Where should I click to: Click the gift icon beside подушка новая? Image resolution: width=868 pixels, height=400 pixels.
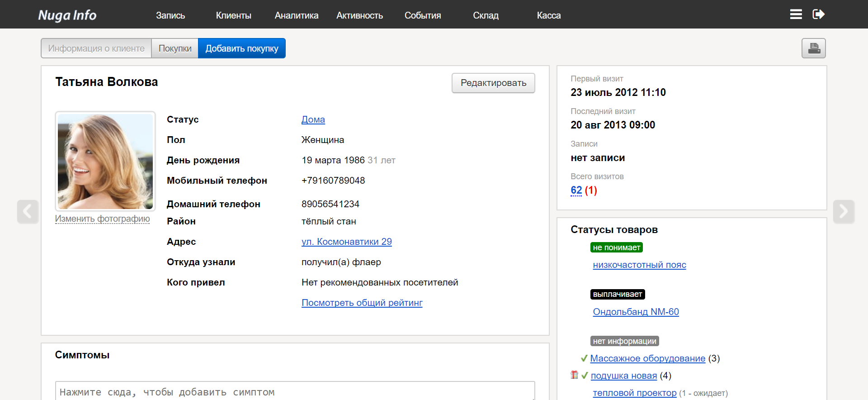[x=574, y=375]
